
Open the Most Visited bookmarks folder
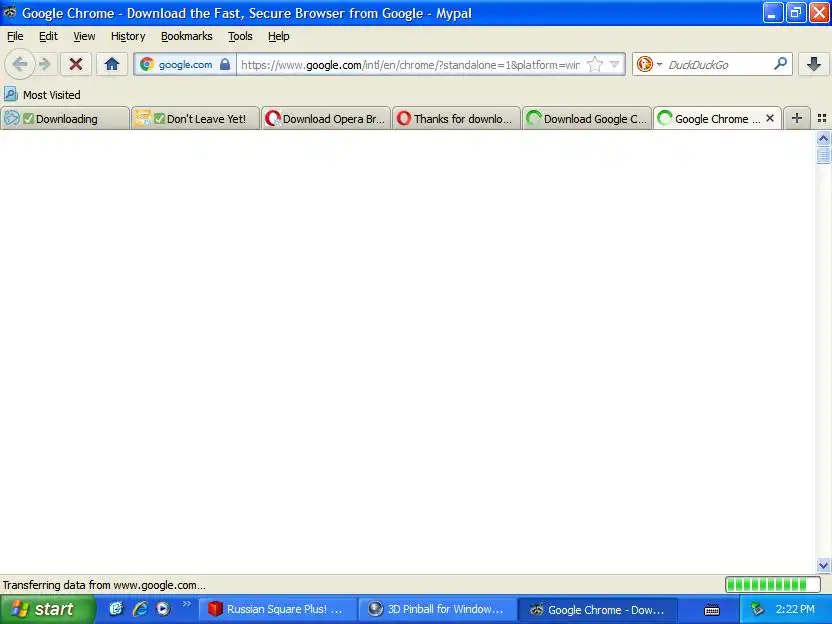(x=42, y=95)
